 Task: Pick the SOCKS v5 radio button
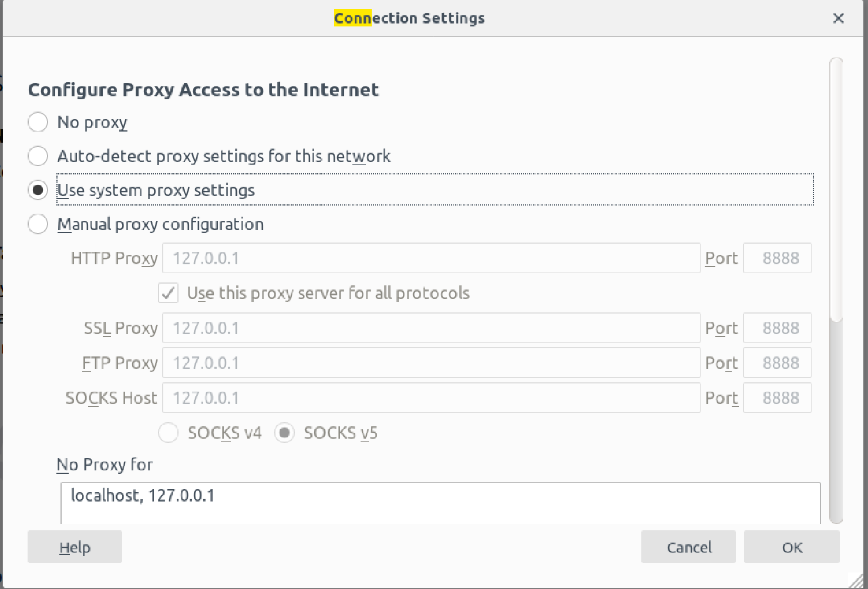click(x=284, y=433)
